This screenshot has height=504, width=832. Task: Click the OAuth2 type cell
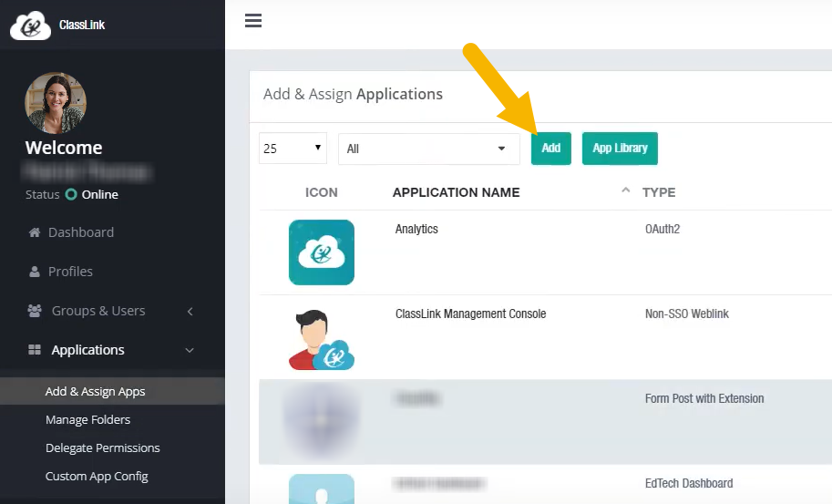[663, 229]
